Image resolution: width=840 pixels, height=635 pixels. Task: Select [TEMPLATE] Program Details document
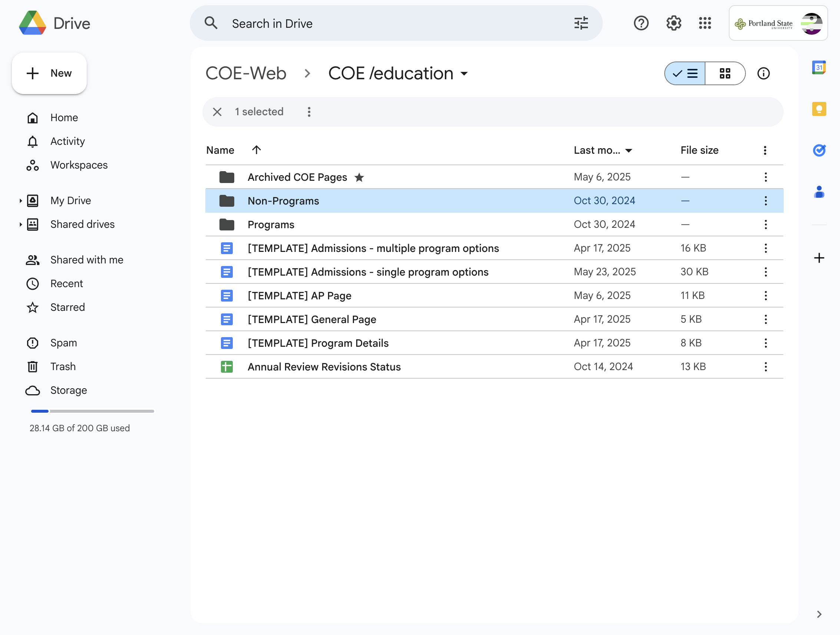[494, 343]
